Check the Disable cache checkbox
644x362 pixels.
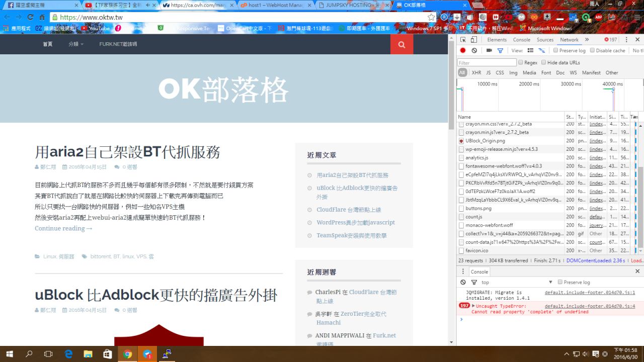(x=593, y=50)
